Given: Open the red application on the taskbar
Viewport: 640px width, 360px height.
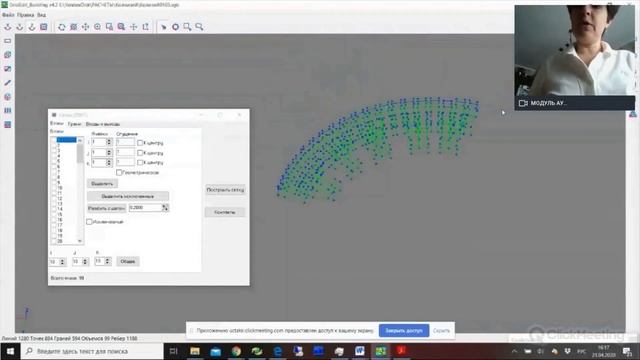Looking at the screenshot, I should pyautogui.click(x=401, y=351).
